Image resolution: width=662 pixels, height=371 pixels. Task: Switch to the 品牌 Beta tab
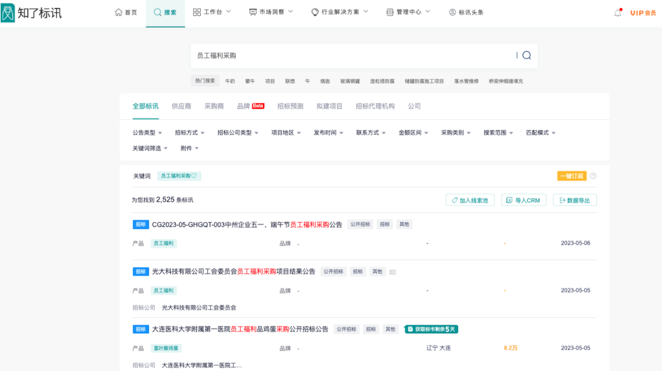250,106
